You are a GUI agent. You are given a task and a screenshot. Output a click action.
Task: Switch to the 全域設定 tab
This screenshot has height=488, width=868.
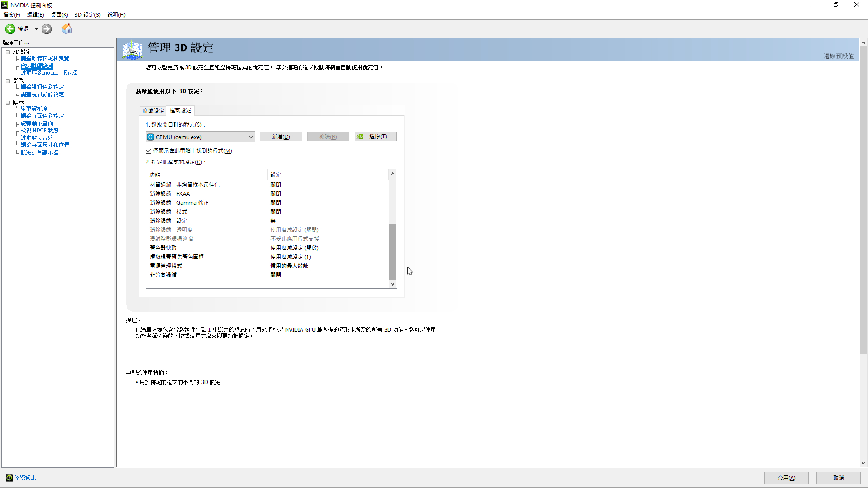(153, 111)
